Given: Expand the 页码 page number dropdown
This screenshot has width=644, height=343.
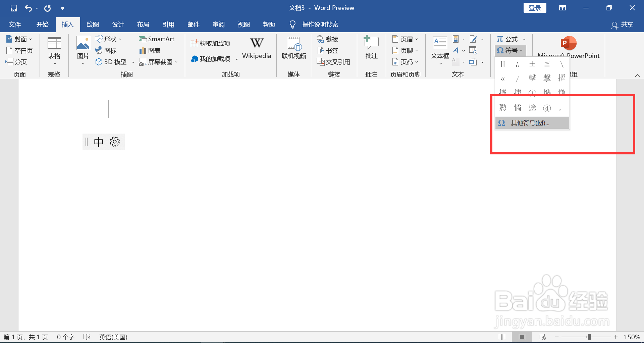Looking at the screenshot, I should pyautogui.click(x=405, y=62).
